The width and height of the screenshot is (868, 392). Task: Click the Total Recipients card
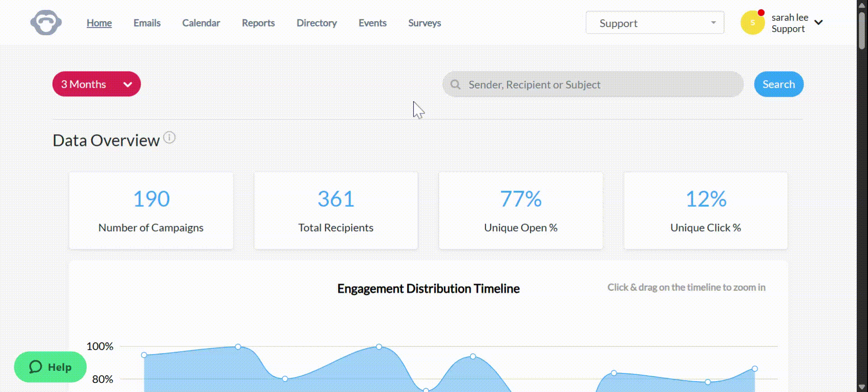tap(336, 210)
